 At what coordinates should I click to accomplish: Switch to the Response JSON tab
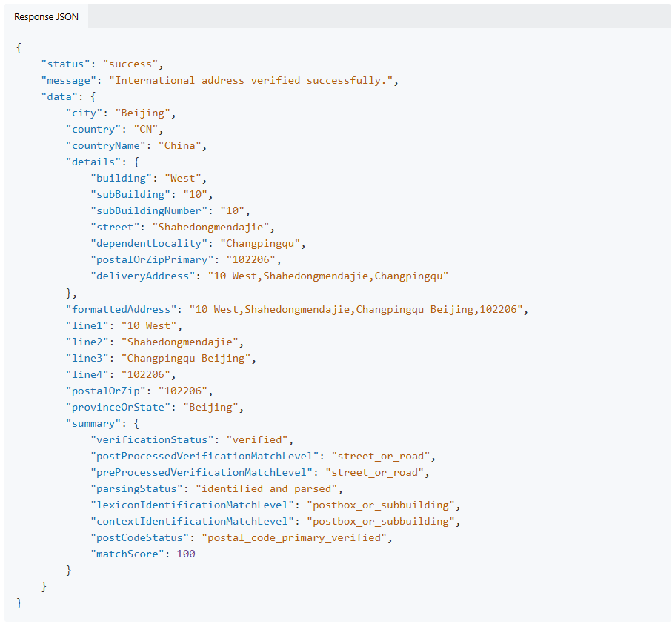[46, 17]
